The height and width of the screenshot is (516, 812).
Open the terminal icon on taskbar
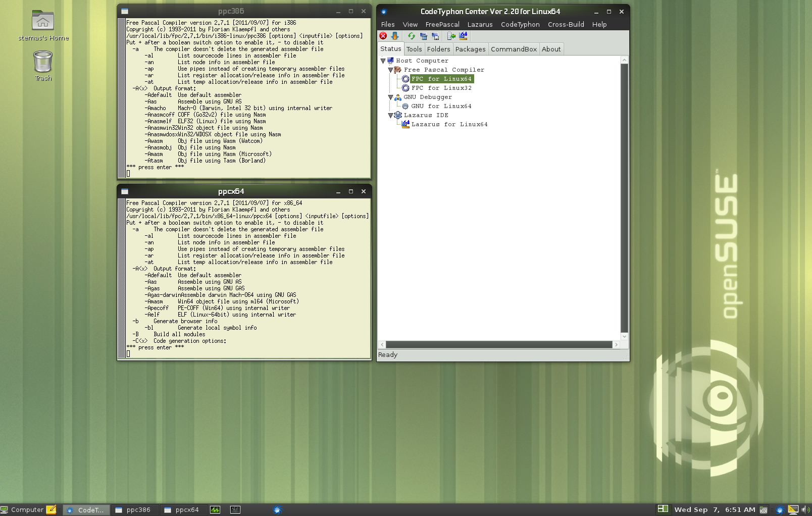pos(235,509)
